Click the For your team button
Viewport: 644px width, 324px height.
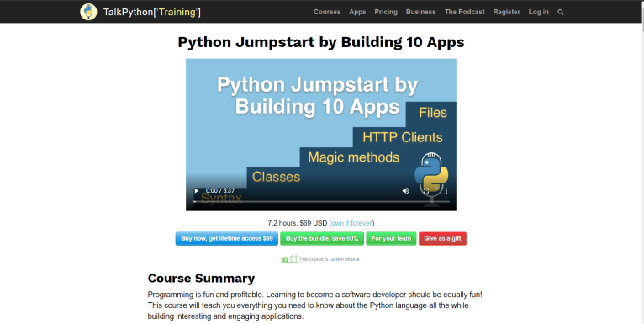tap(391, 238)
